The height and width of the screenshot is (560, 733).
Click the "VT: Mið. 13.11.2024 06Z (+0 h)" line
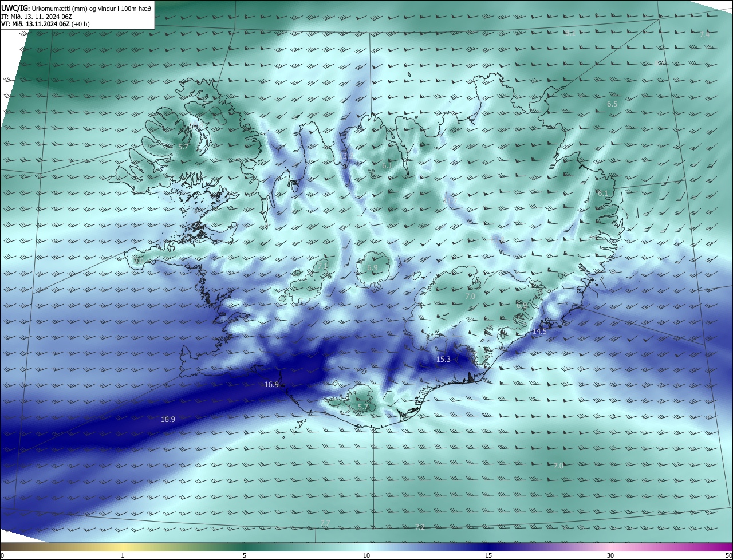pos(45,24)
